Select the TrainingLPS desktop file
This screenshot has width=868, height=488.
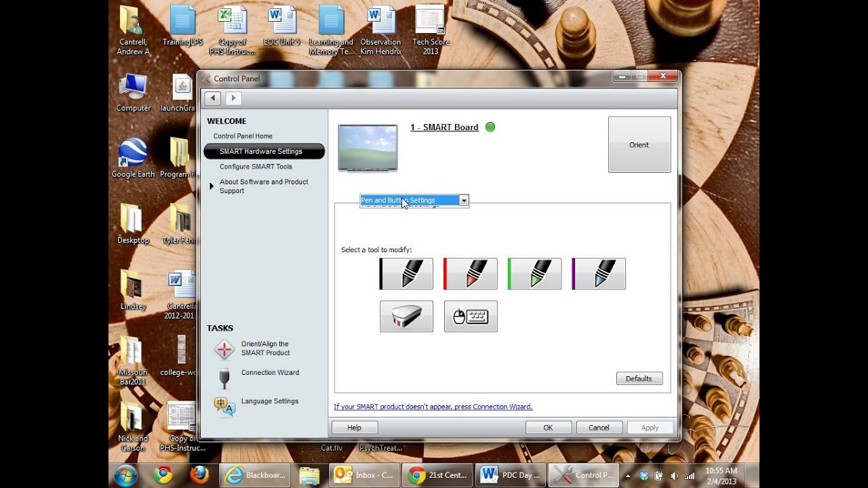click(x=182, y=26)
